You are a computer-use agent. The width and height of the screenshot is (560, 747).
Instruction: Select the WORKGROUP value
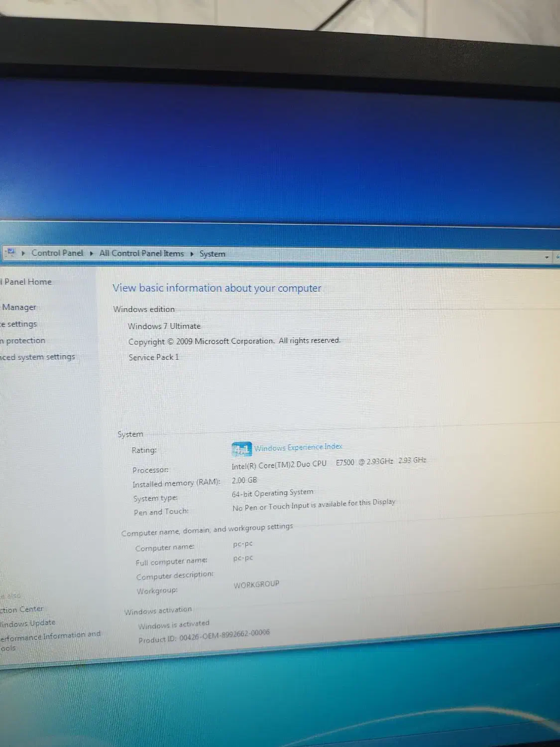tap(256, 584)
